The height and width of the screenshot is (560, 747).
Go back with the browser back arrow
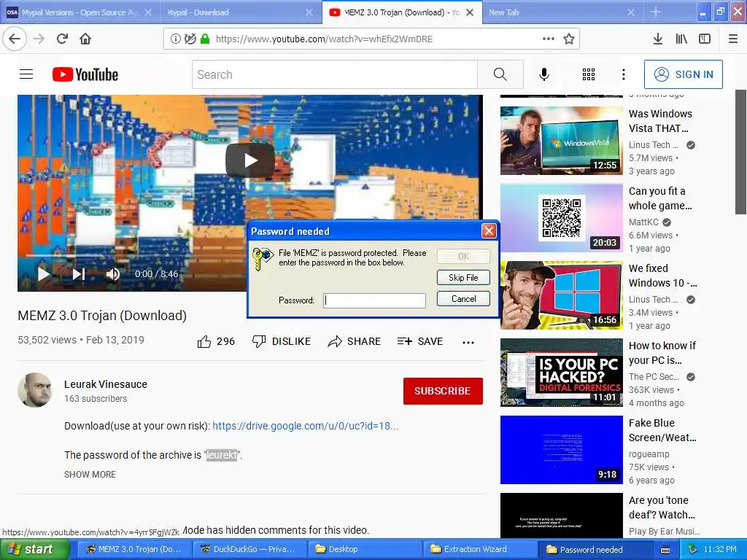15,39
